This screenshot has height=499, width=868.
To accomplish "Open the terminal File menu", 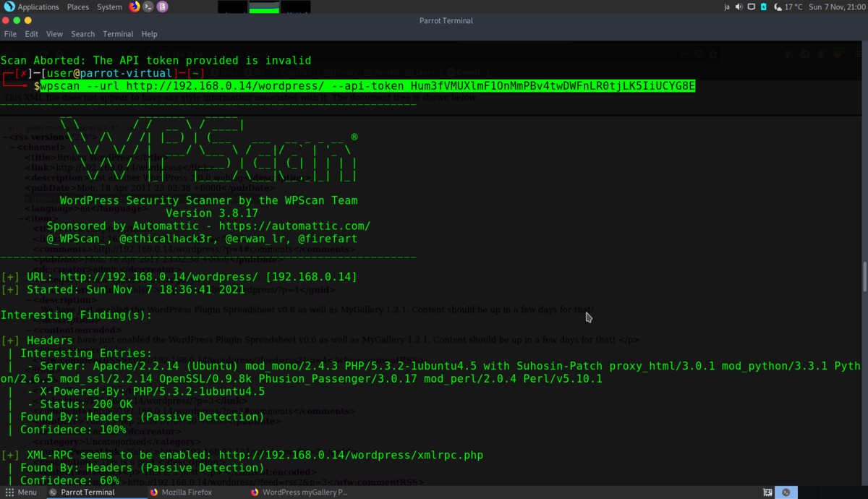I will tap(10, 34).
